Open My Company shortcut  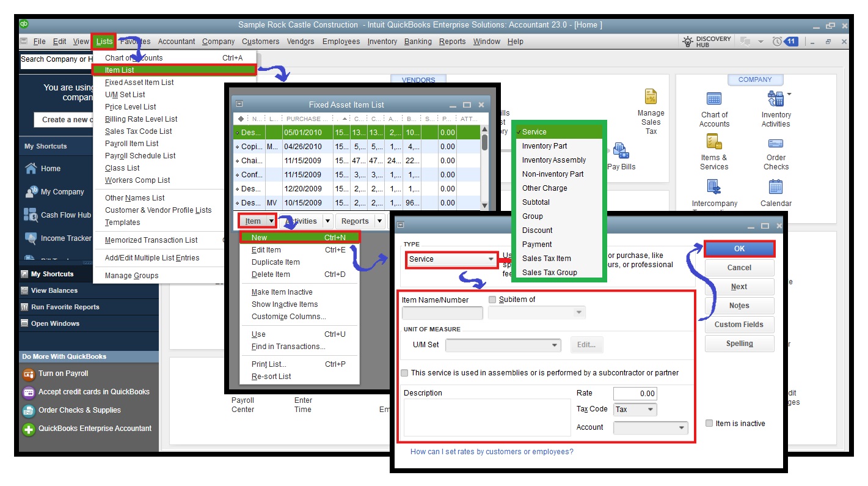[62, 191]
